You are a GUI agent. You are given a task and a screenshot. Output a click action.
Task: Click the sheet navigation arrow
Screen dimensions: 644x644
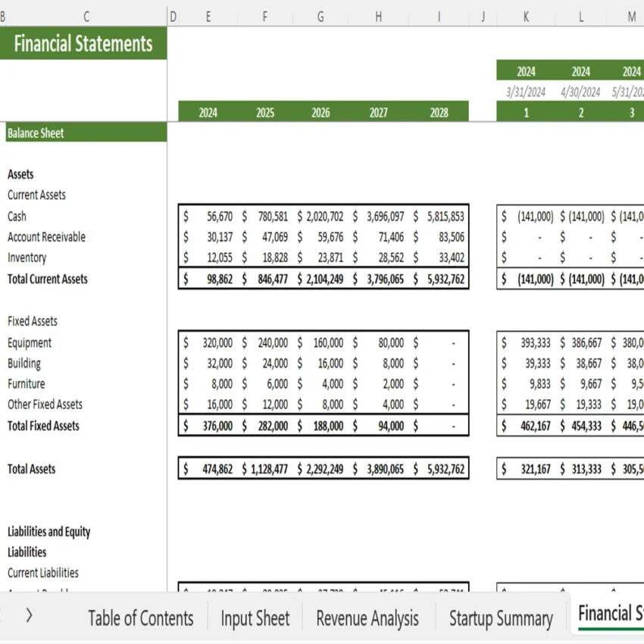[x=29, y=616]
